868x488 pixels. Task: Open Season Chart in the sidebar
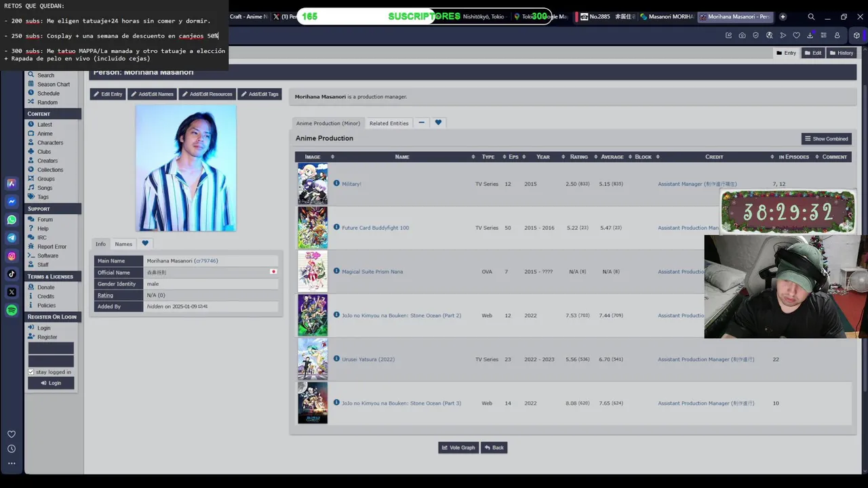pos(54,85)
